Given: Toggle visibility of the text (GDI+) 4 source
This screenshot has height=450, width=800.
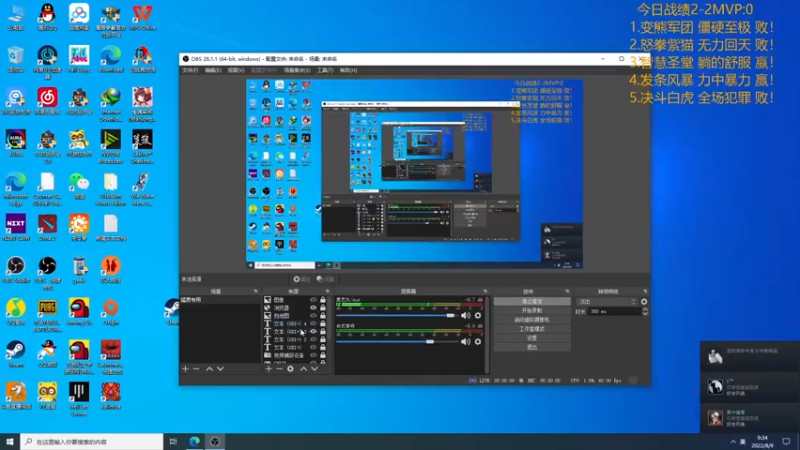Looking at the screenshot, I should pyautogui.click(x=313, y=323).
